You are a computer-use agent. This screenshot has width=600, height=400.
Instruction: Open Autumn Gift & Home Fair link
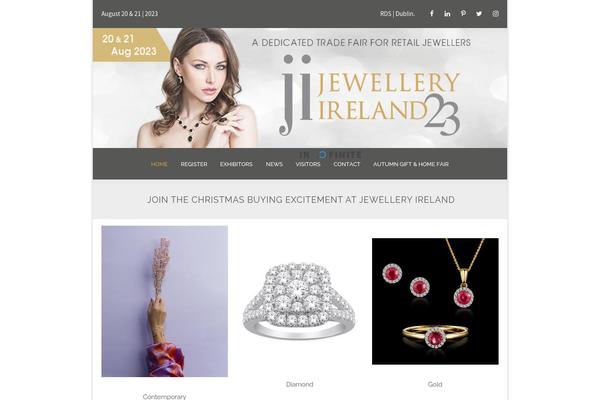coord(411,164)
